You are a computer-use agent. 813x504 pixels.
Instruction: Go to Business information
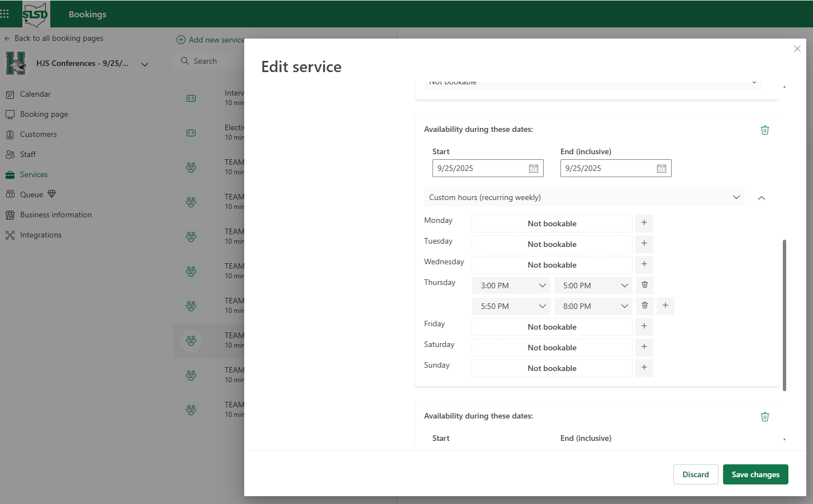click(x=56, y=215)
